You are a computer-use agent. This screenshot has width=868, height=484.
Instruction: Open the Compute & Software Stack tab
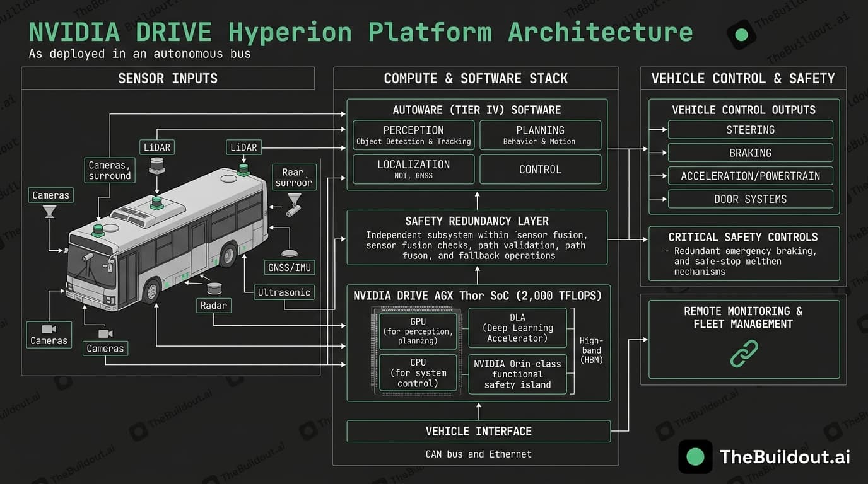pos(476,78)
